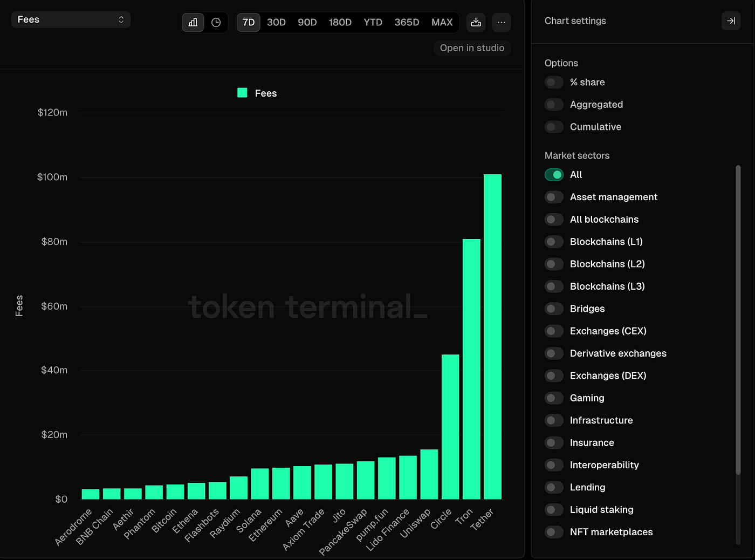This screenshot has width=755, height=560.
Task: Select the YTD time range
Action: 373,22
